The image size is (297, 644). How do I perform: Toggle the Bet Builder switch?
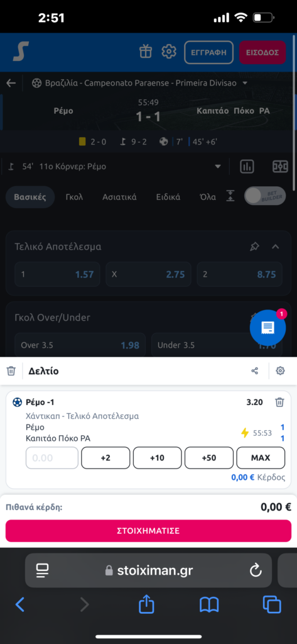265,196
